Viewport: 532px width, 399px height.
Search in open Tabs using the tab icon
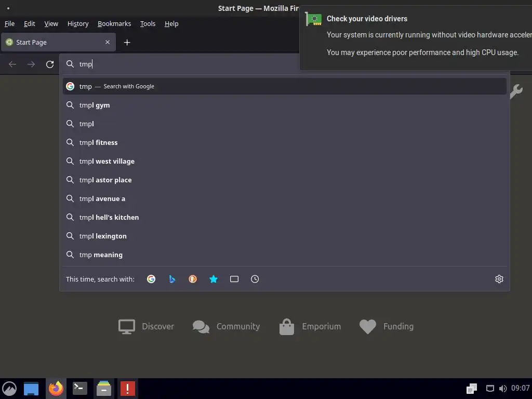tap(234, 279)
